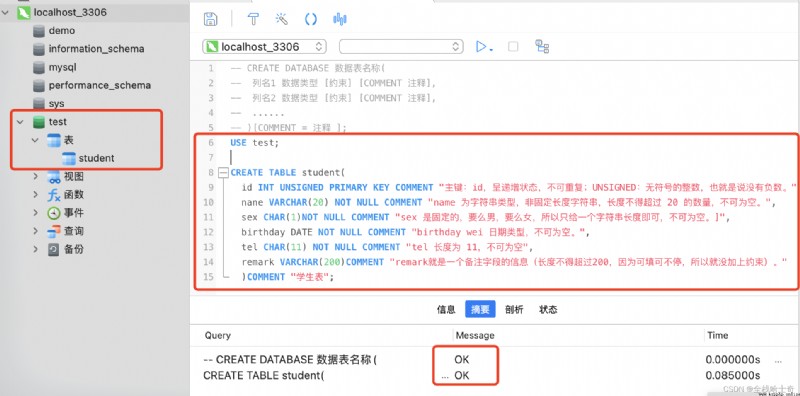Select the student table icon
The width and height of the screenshot is (800, 396).
69,158
